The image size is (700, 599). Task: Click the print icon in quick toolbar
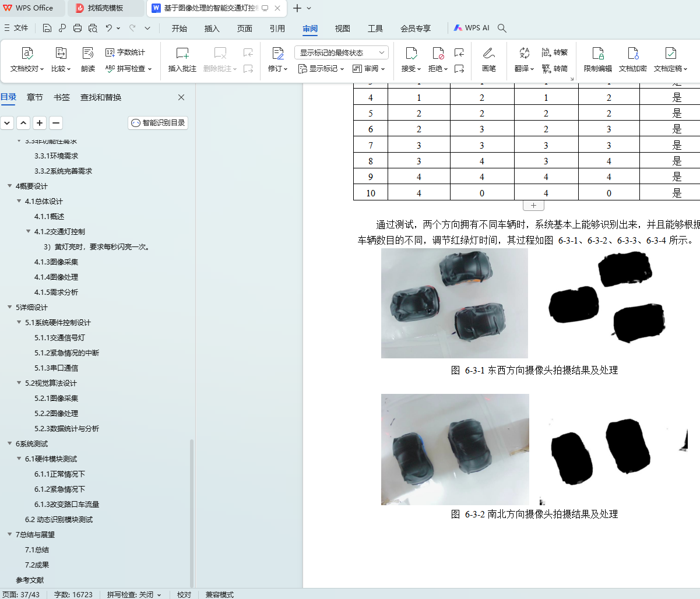point(78,28)
